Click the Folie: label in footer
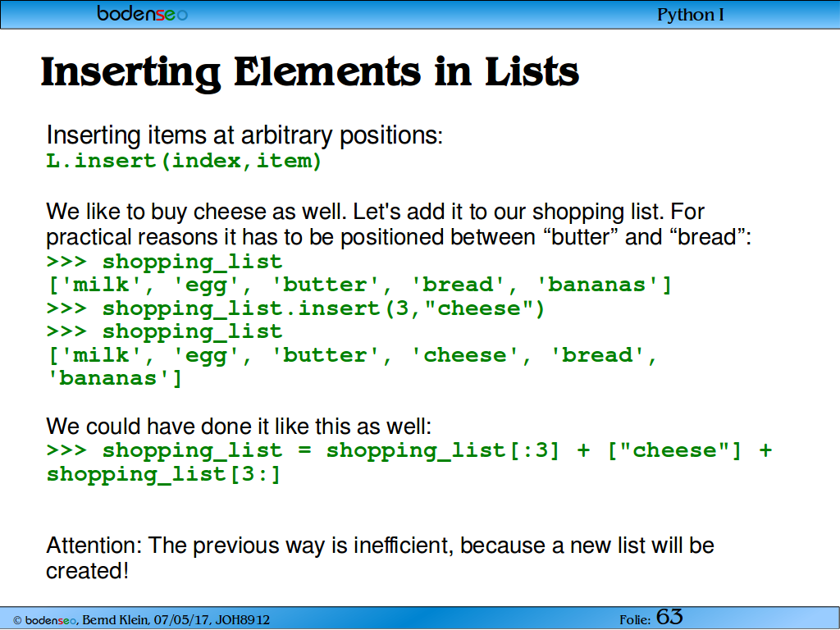 635,620
